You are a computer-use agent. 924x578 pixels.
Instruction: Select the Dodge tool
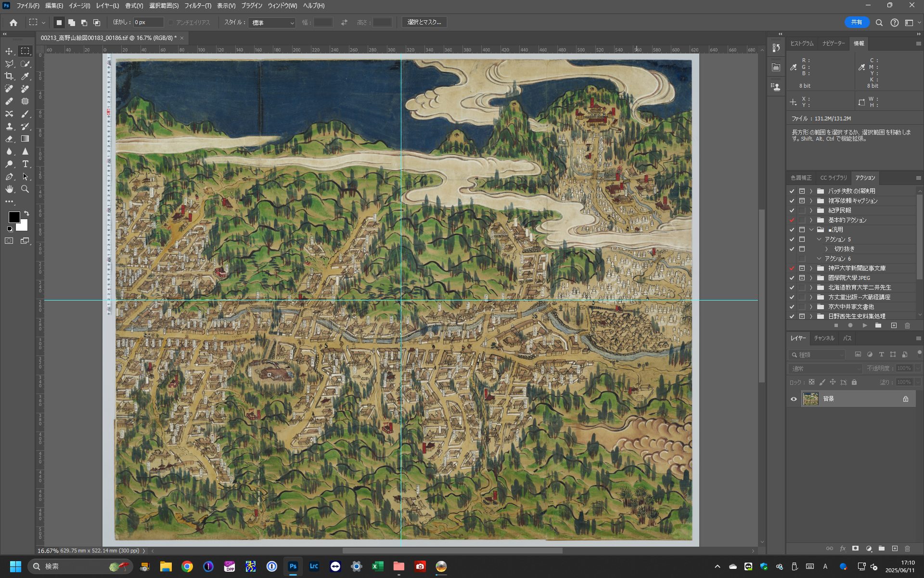click(x=9, y=164)
